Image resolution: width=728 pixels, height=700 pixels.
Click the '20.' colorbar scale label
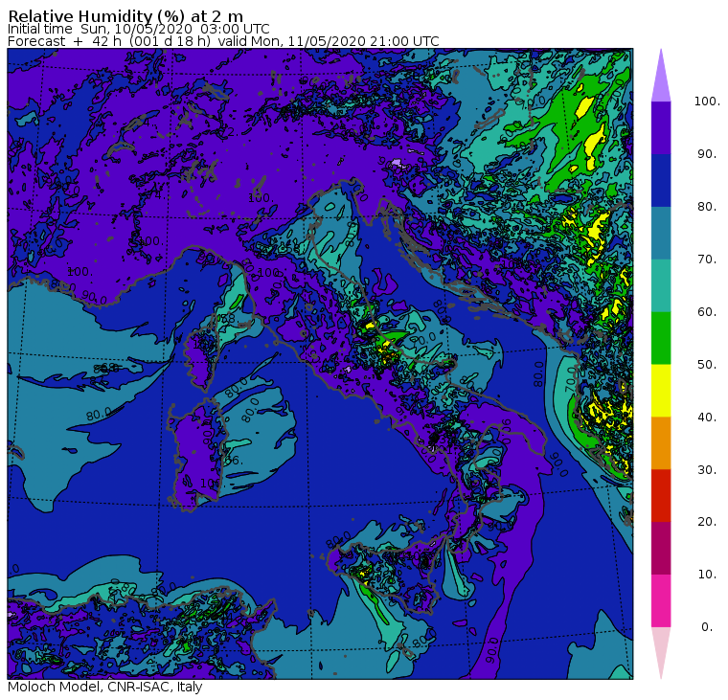(707, 522)
